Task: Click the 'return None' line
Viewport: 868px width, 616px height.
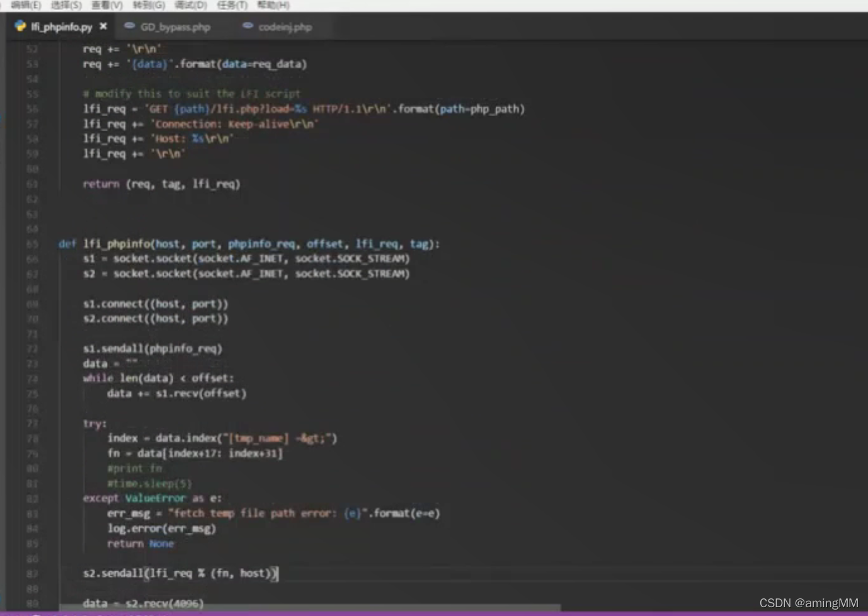Action: point(140,544)
